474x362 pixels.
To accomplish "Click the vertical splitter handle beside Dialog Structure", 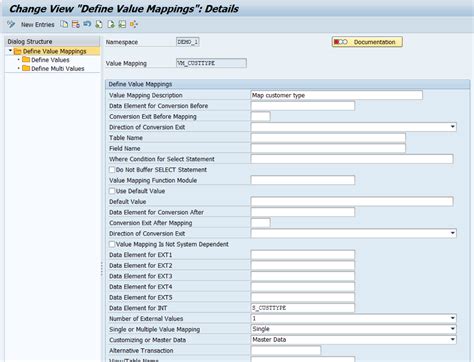I will click(x=102, y=269).
